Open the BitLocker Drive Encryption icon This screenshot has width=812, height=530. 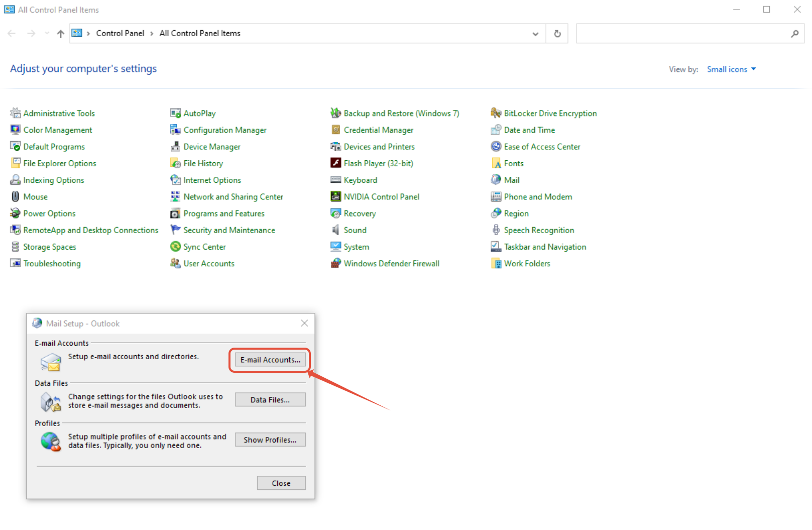click(x=496, y=113)
